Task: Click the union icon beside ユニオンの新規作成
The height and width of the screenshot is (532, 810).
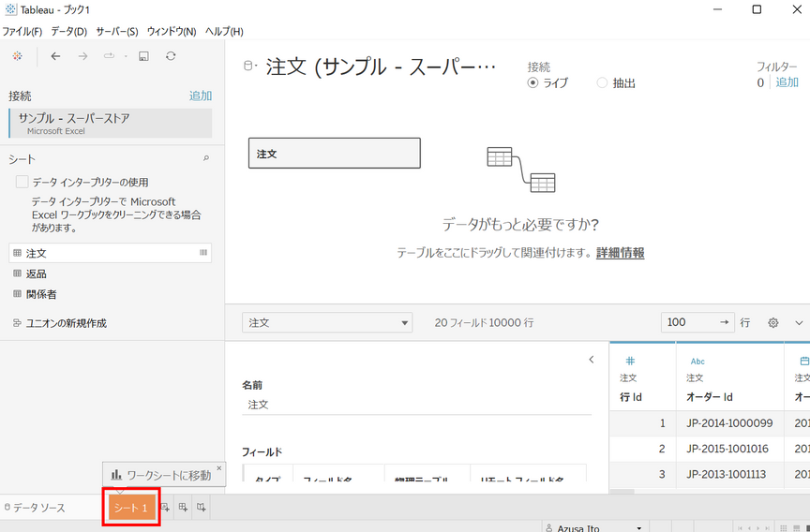Action: coord(17,323)
